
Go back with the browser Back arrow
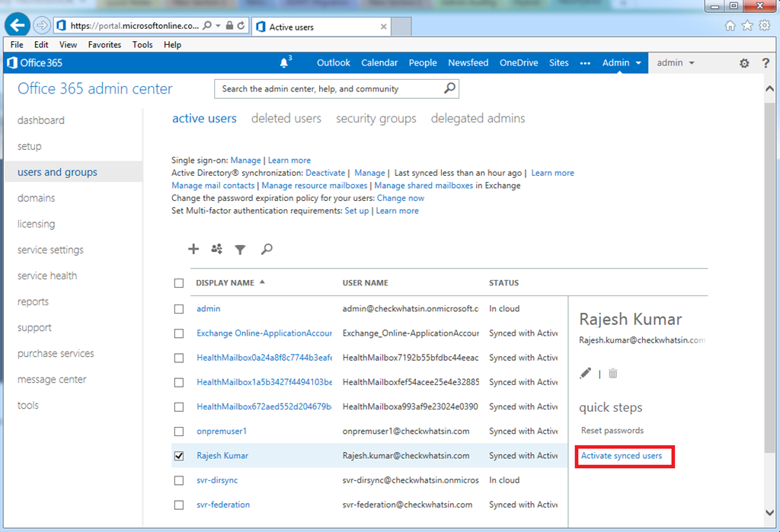coord(18,25)
